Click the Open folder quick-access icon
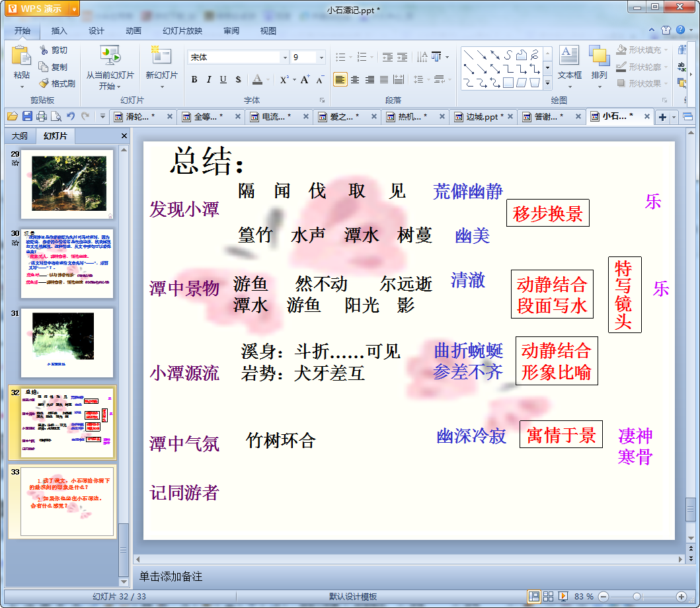Screen dimensions: 700x608 click(x=13, y=116)
